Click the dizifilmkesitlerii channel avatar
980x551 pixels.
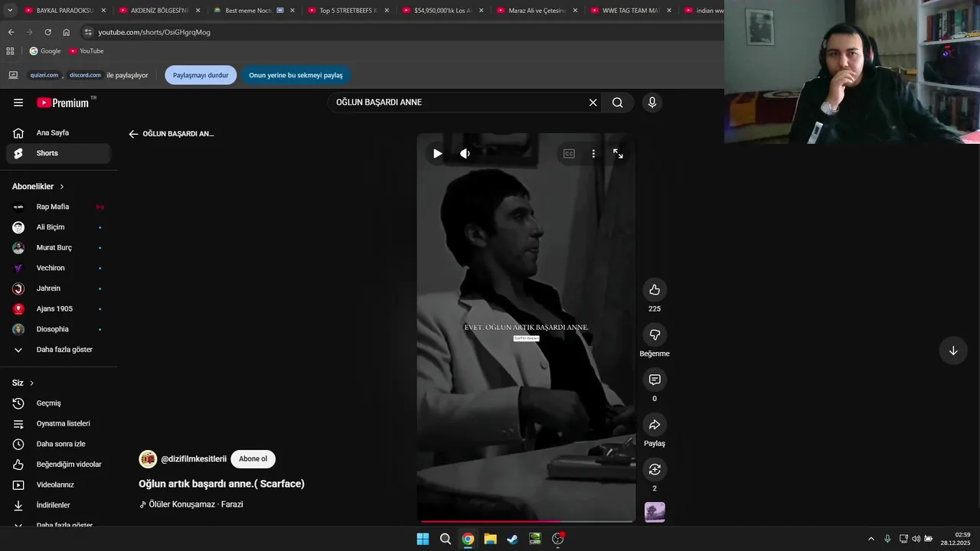point(148,459)
